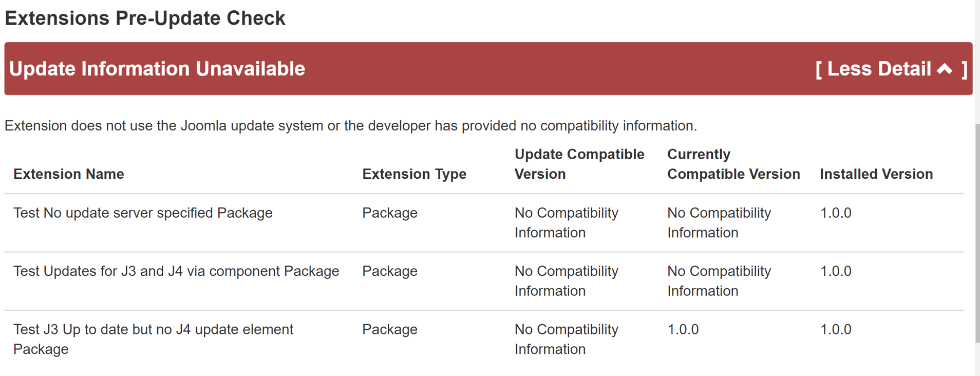This screenshot has width=980, height=376.
Task: Click the Extension Name column header
Action: pyautogui.click(x=69, y=174)
